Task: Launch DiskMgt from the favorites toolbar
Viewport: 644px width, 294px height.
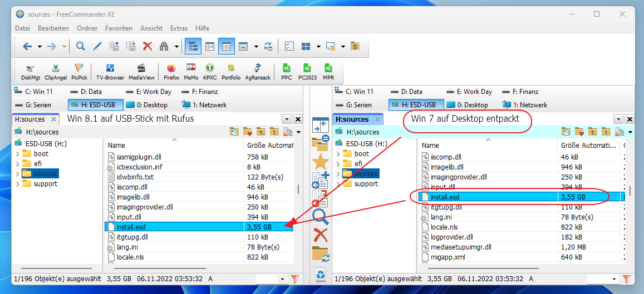Action: click(30, 72)
